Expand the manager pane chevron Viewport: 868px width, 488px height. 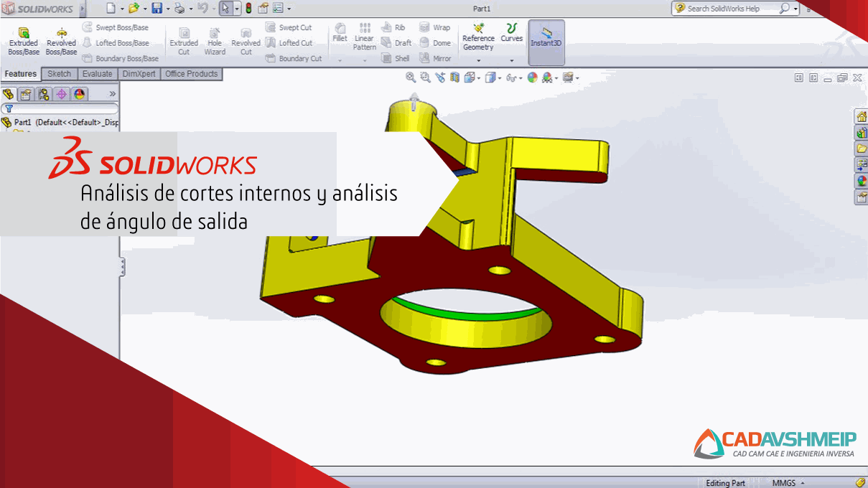click(113, 94)
